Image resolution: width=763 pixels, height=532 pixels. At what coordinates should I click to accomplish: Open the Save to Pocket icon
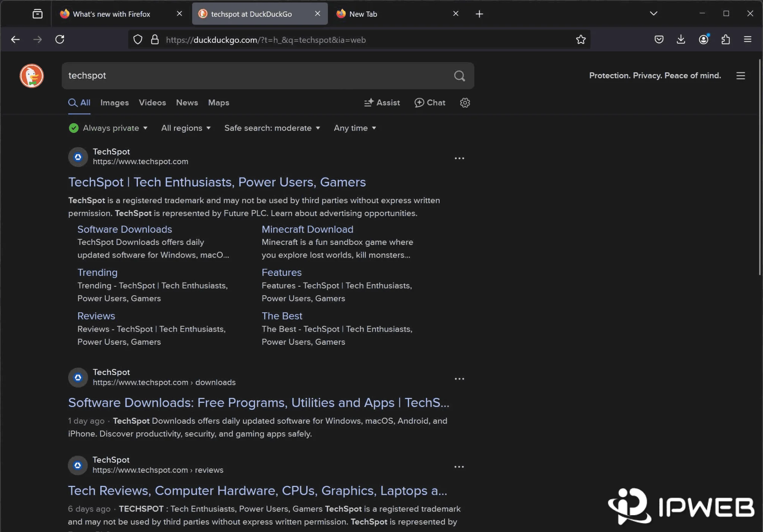click(659, 39)
